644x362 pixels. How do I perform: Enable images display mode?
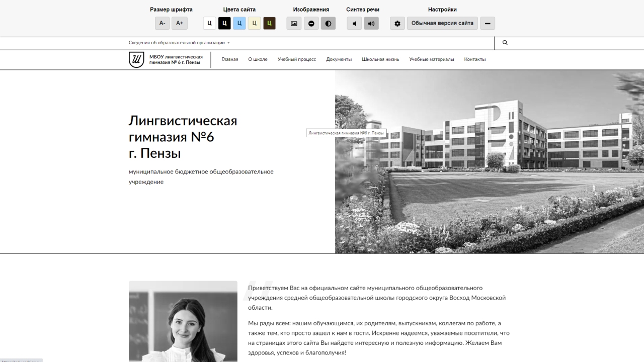point(294,23)
